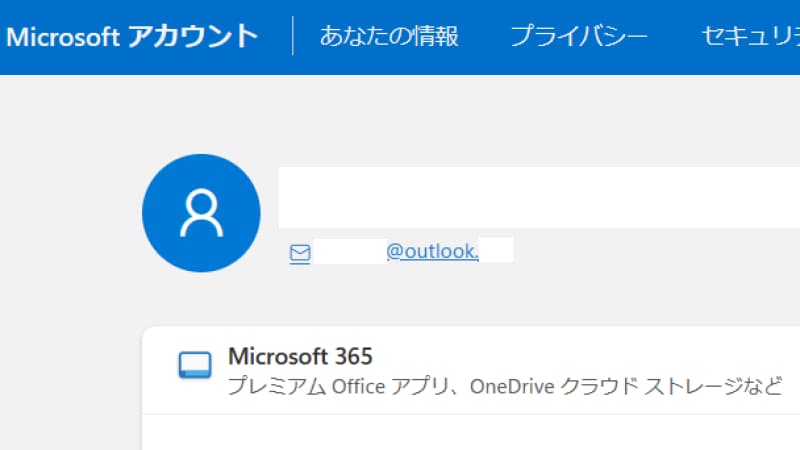
Task: Open the あなたの情報 tab
Action: (389, 37)
